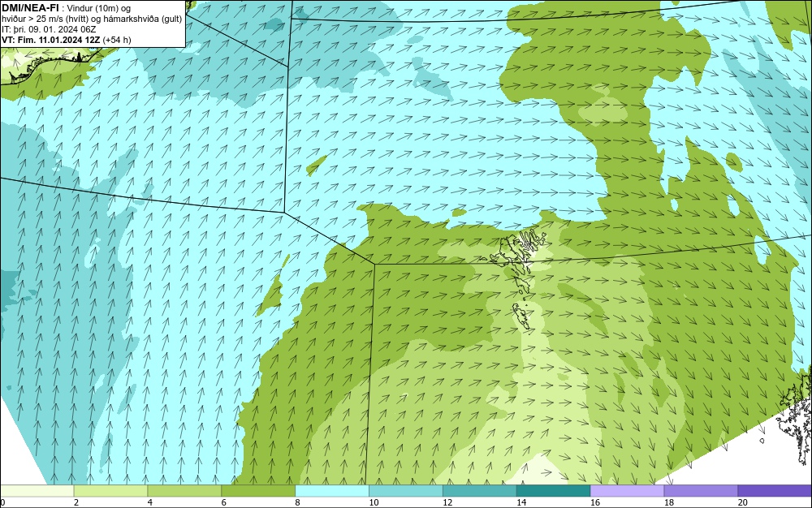Click the legend scale label '16'
Image resolution: width=812 pixels, height=508 pixels.
[x=595, y=502]
